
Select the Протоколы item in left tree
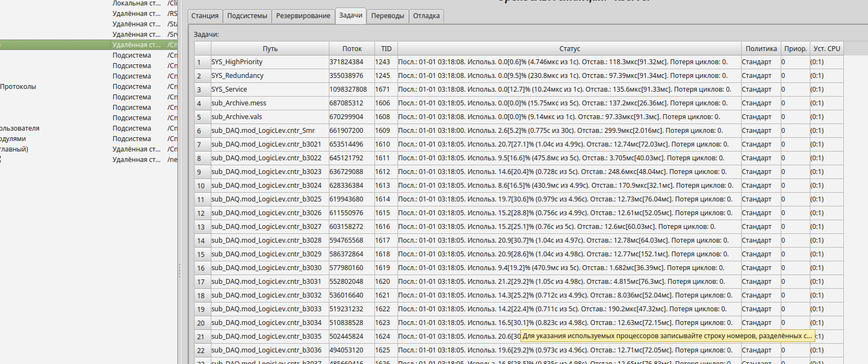(18, 87)
